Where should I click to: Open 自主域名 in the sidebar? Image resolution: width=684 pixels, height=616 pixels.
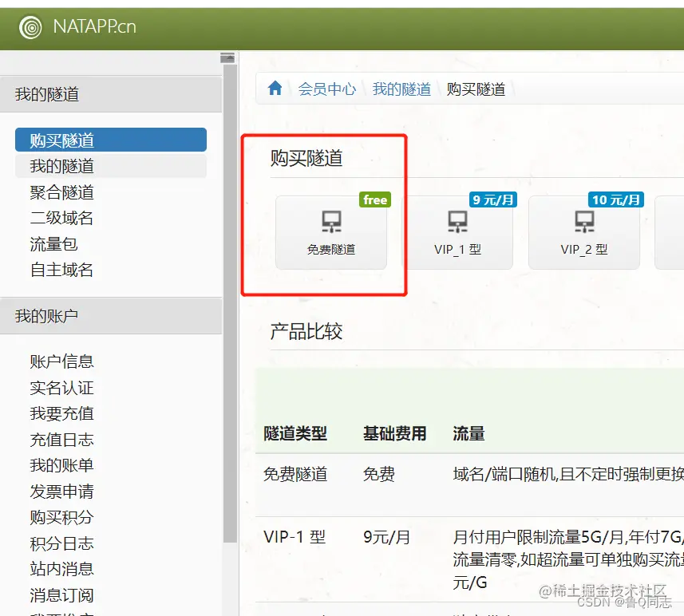pyautogui.click(x=62, y=270)
